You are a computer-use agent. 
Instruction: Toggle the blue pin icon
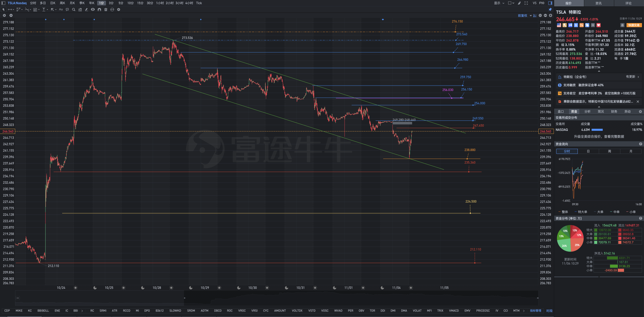click(x=550, y=9)
